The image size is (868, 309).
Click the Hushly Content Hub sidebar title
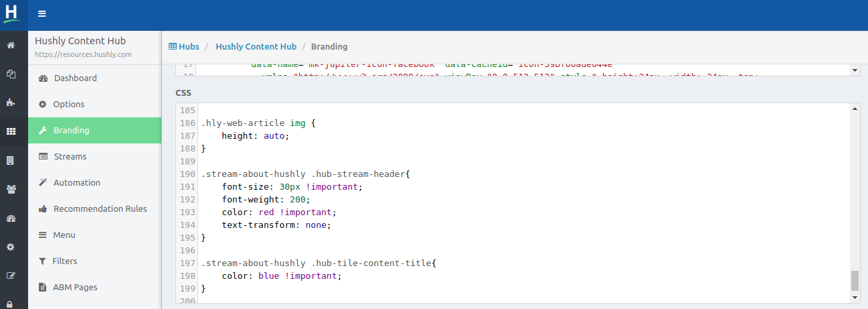tap(80, 41)
